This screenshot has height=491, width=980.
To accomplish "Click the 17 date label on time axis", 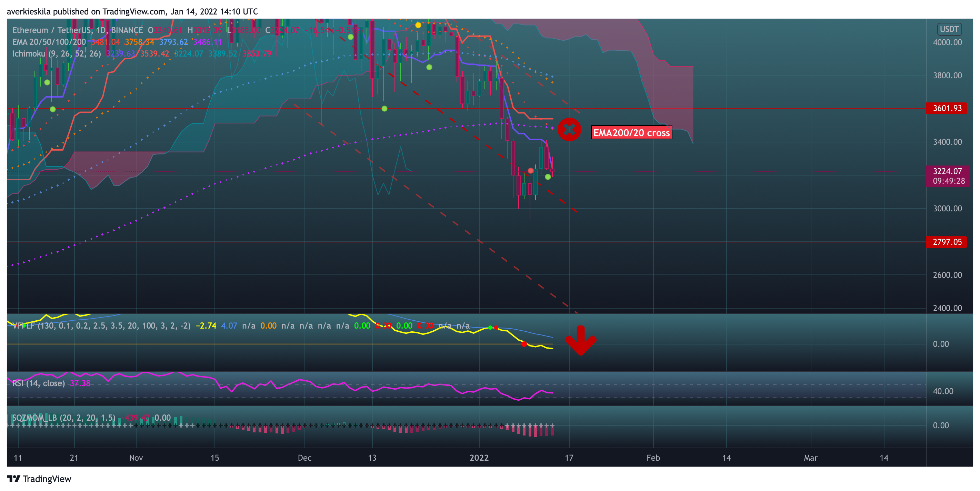I will pyautogui.click(x=569, y=458).
